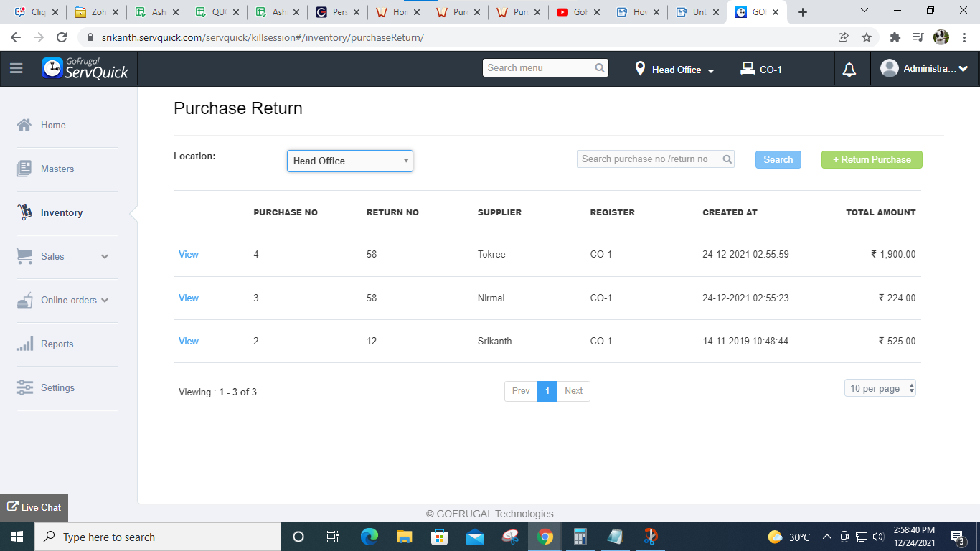
Task: Show hidden system tray icons
Action: (x=826, y=537)
